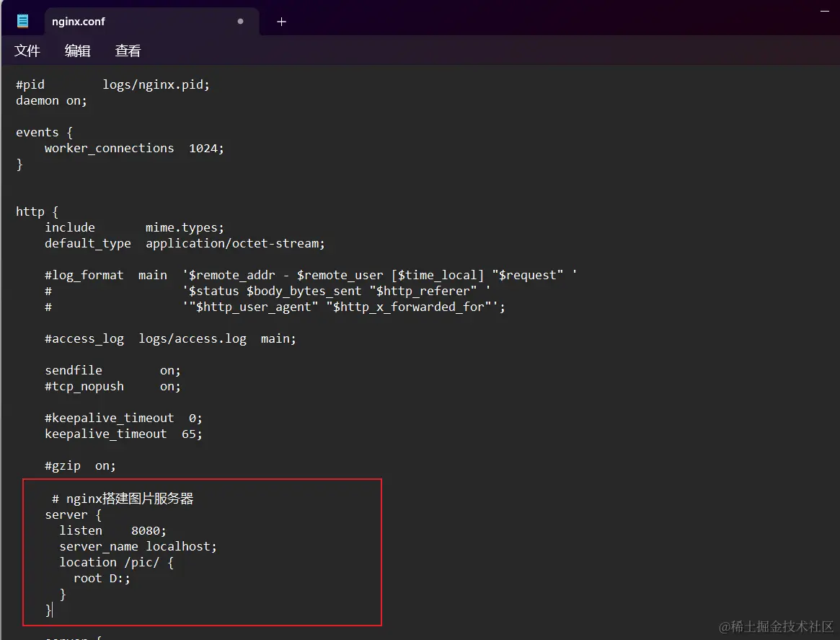Image resolution: width=840 pixels, height=640 pixels.
Task: Click 'server_name localhost;' line
Action: click(138, 546)
